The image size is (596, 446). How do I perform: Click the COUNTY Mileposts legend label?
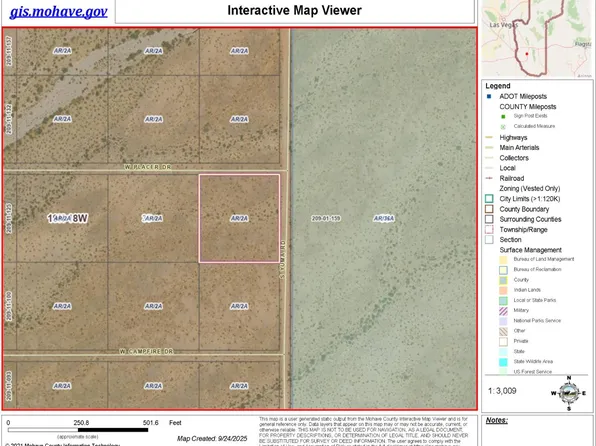tap(528, 107)
